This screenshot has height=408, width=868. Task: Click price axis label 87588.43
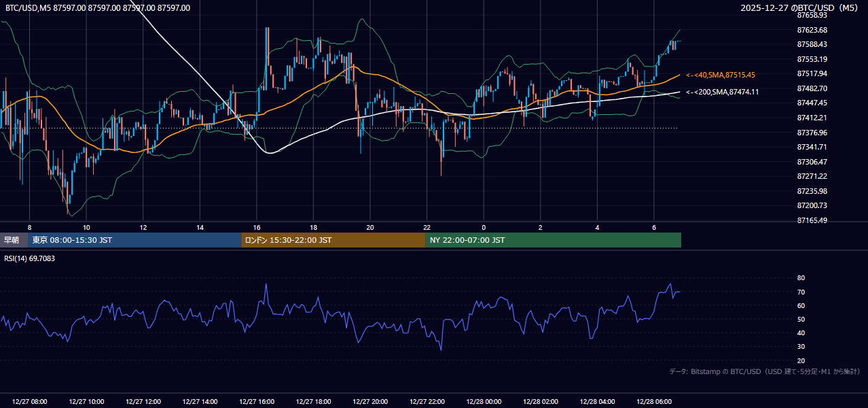point(812,44)
